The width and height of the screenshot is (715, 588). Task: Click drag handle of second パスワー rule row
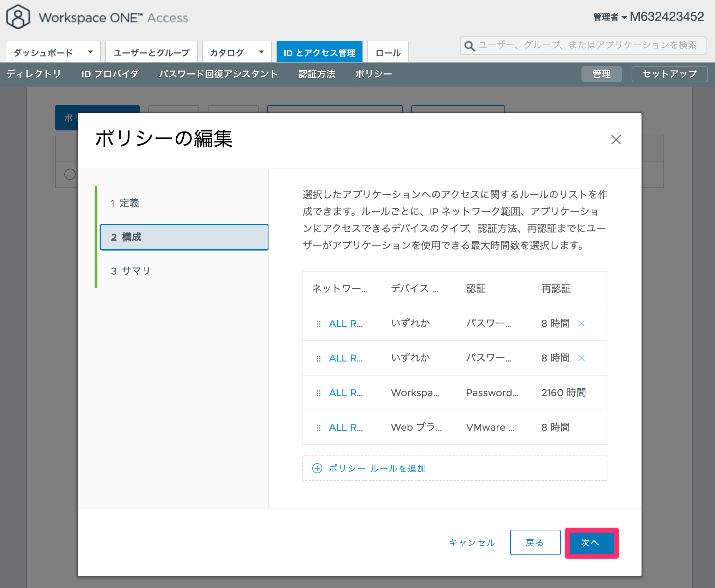(x=318, y=358)
